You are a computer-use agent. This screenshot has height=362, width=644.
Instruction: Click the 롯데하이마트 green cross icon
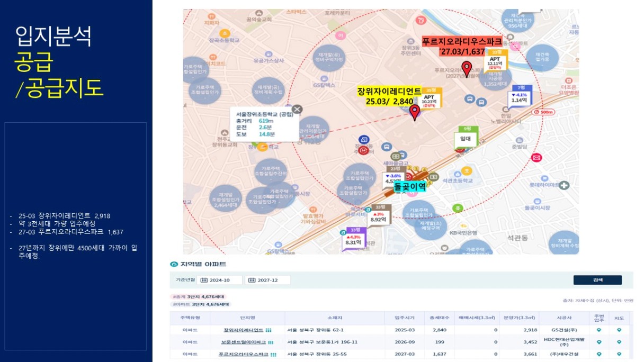(565, 185)
